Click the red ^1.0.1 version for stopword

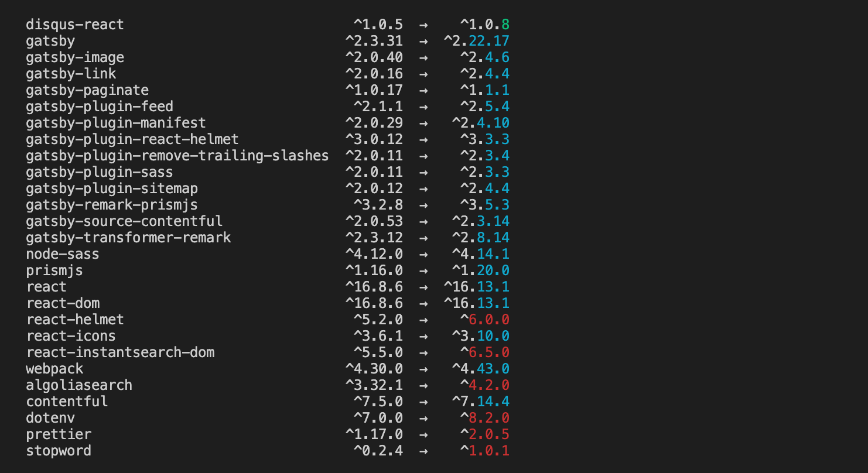[485, 451]
